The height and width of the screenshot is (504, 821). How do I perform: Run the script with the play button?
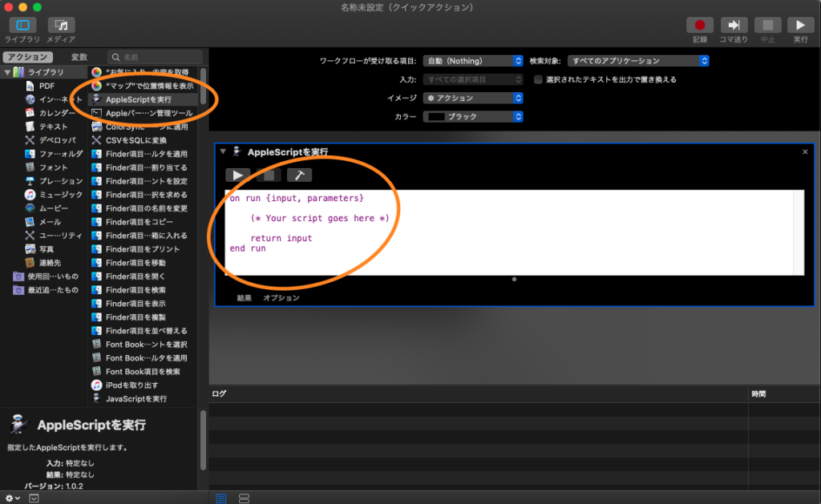pyautogui.click(x=237, y=175)
